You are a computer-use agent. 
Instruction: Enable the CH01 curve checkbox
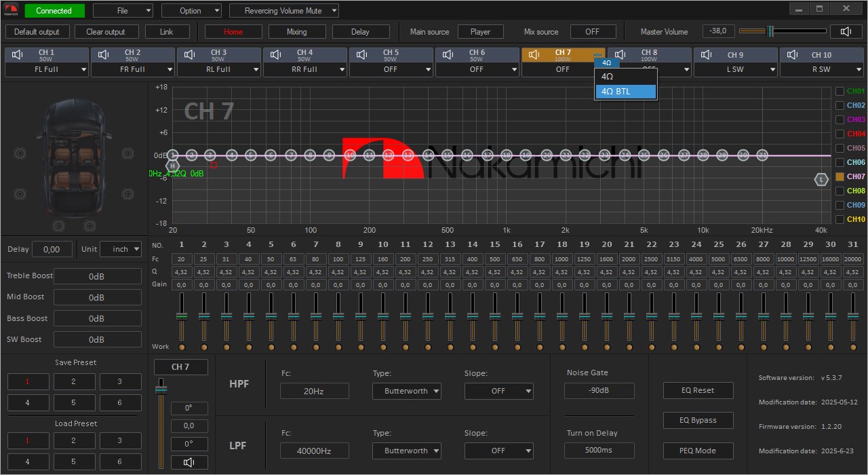[840, 92]
